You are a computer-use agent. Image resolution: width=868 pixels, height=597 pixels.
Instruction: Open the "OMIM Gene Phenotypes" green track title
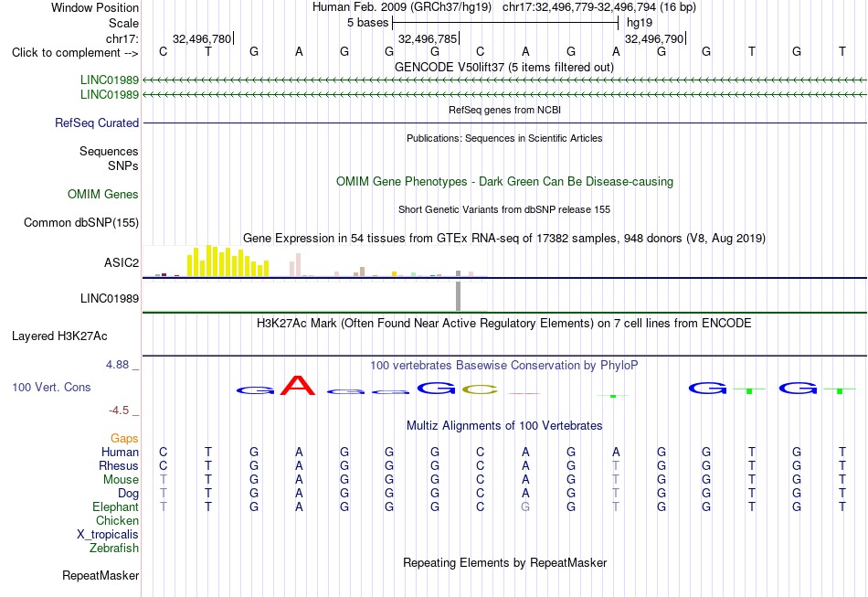[504, 182]
